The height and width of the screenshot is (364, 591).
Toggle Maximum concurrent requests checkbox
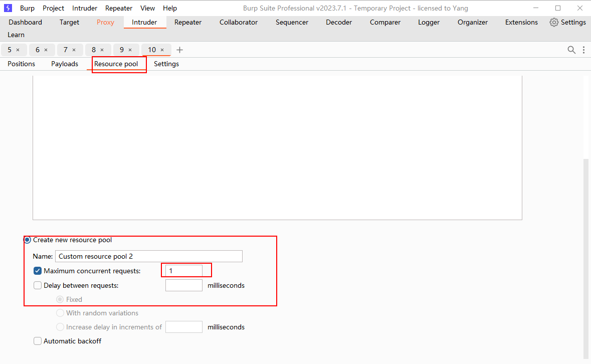[38, 271]
